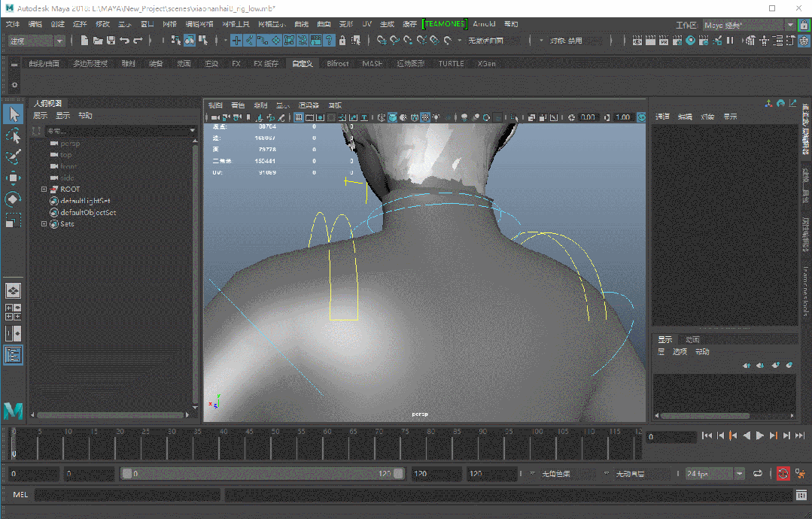812x519 pixels.
Task: Toggle select by component type mode
Action: click(203, 41)
